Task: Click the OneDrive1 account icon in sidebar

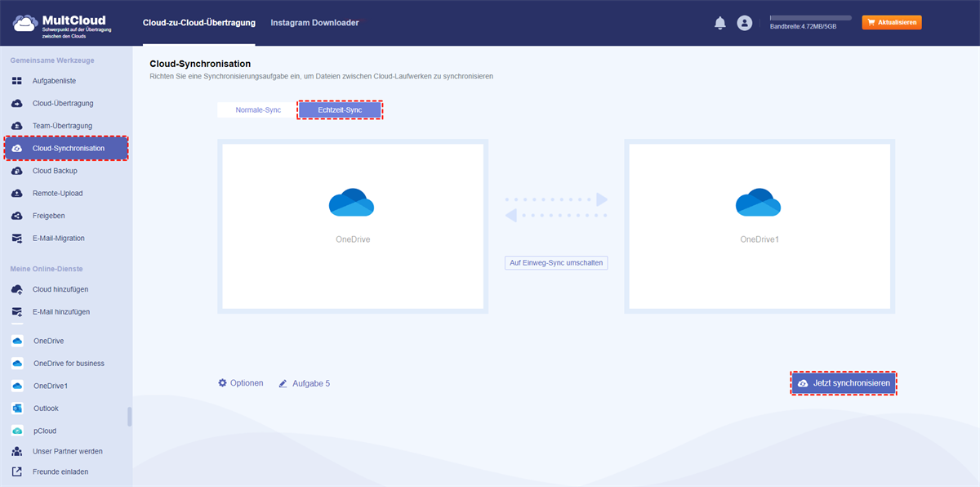Action: click(x=17, y=386)
